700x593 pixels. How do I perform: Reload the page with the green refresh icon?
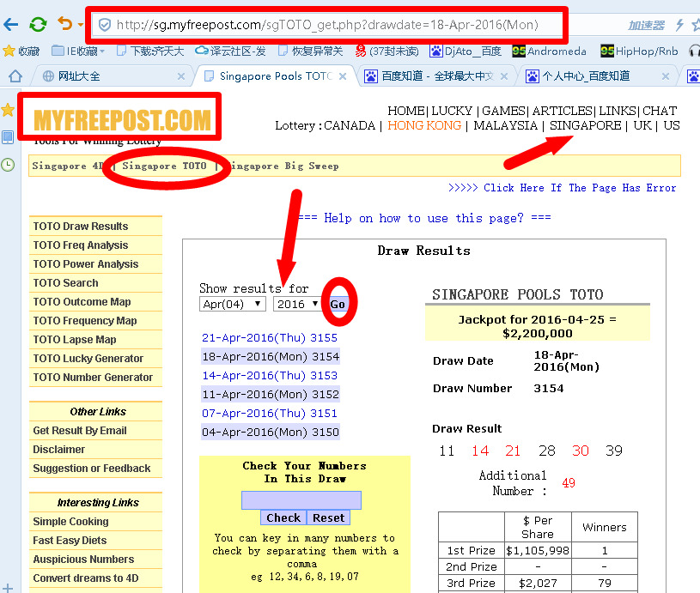click(x=38, y=24)
